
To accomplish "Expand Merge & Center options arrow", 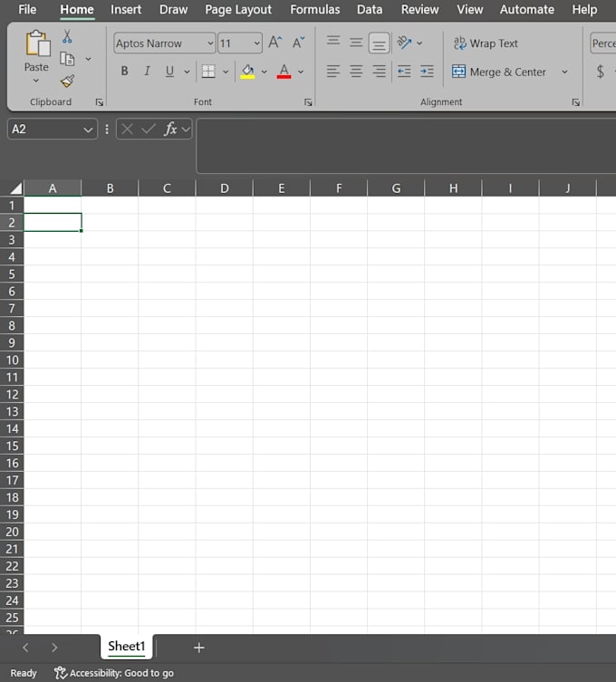I will (x=564, y=72).
